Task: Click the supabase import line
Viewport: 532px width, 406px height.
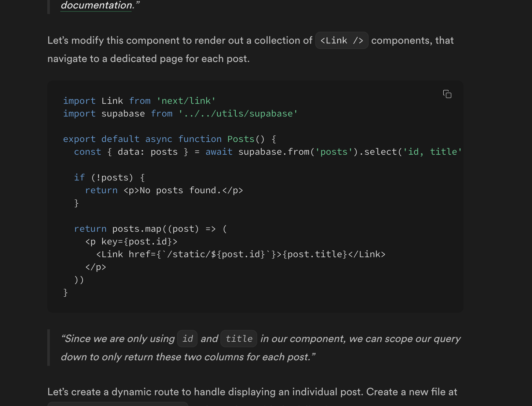Action: point(180,114)
